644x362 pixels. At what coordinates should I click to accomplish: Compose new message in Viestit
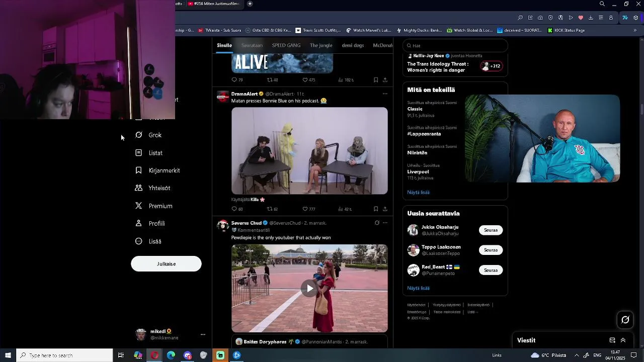612,340
